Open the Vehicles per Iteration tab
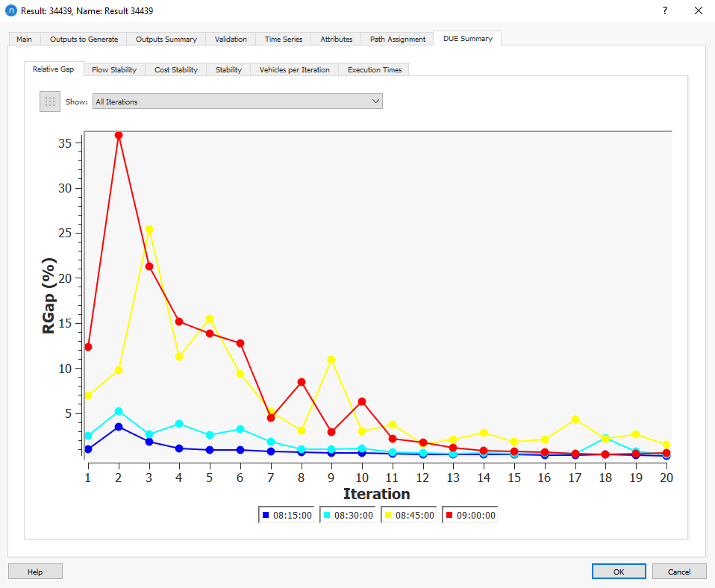Image resolution: width=715 pixels, height=588 pixels. coord(295,69)
